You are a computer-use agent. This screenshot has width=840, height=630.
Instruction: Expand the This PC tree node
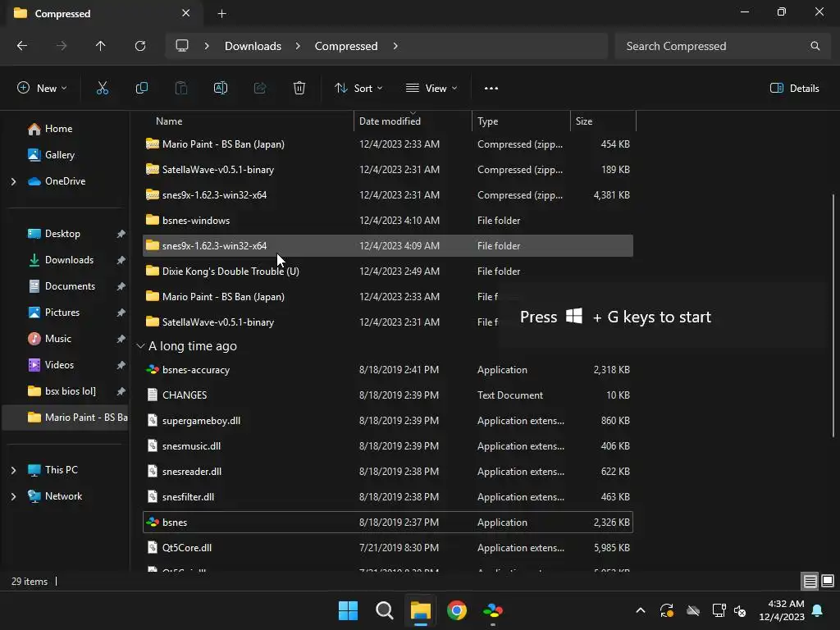[13, 470]
